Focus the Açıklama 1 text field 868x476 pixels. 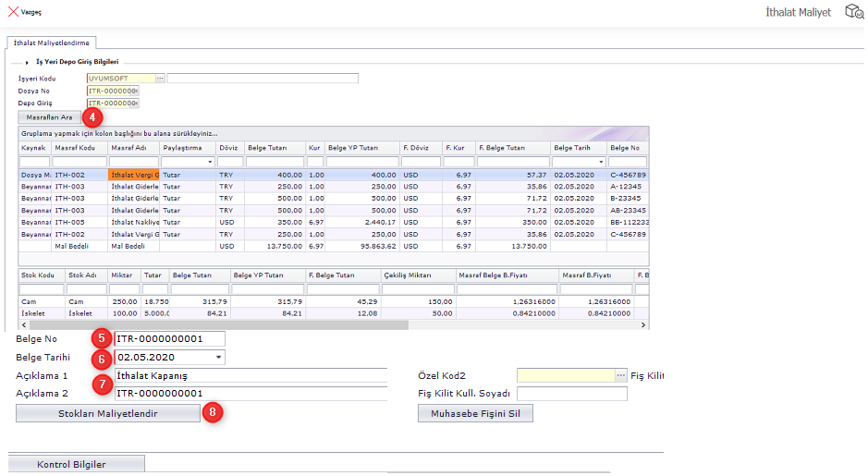pyautogui.click(x=250, y=375)
